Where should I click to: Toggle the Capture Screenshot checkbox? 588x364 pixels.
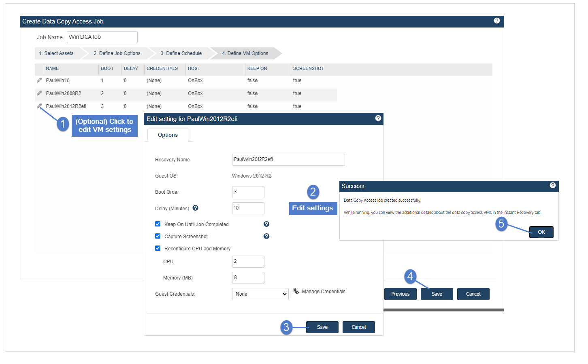158,236
